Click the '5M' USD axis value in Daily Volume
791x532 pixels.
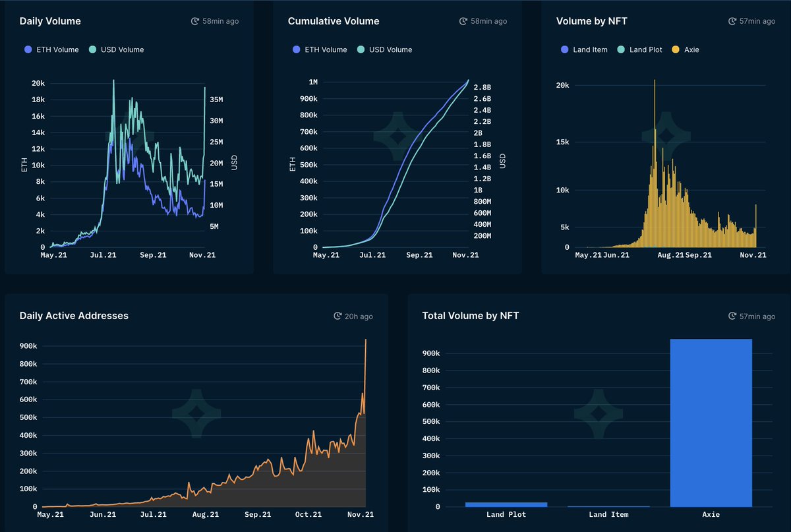click(214, 226)
